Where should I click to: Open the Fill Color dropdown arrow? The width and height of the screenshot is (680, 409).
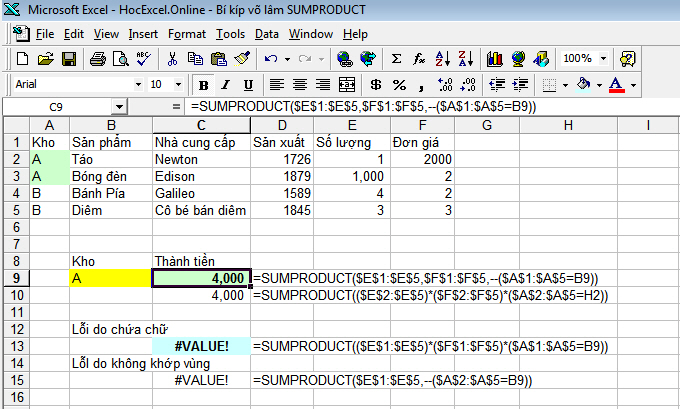point(599,85)
